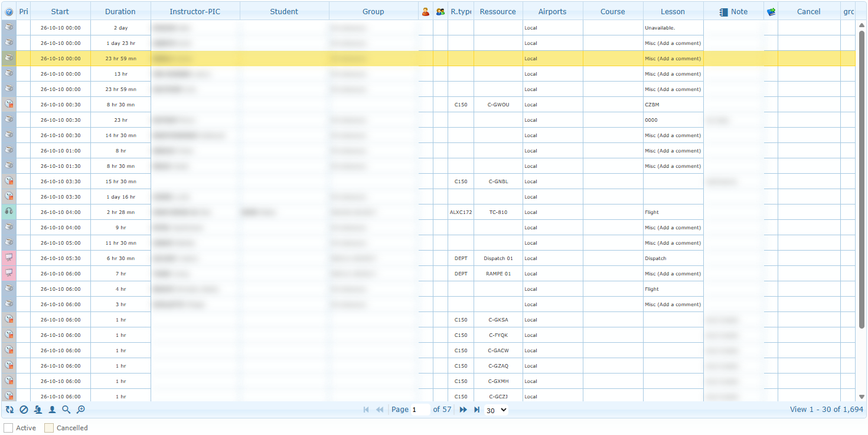Click the white Active legend swatch
The image size is (868, 435).
8,427
